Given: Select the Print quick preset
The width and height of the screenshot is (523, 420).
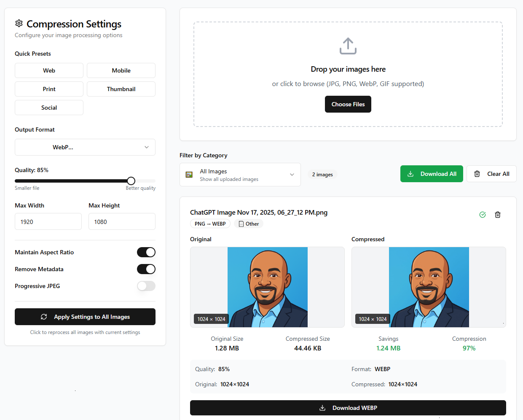Looking at the screenshot, I should (x=49, y=89).
